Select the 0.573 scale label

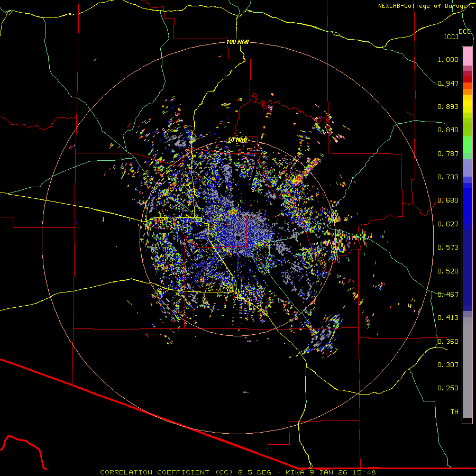448,248
